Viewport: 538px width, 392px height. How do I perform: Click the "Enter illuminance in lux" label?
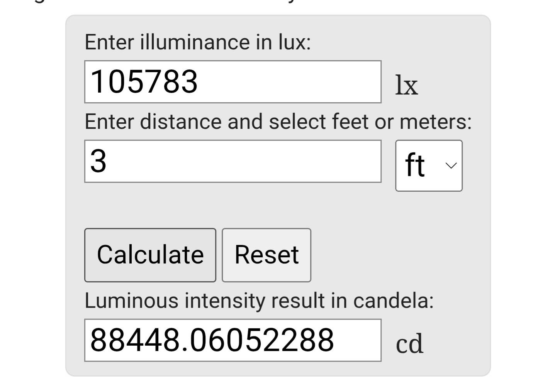point(198,42)
